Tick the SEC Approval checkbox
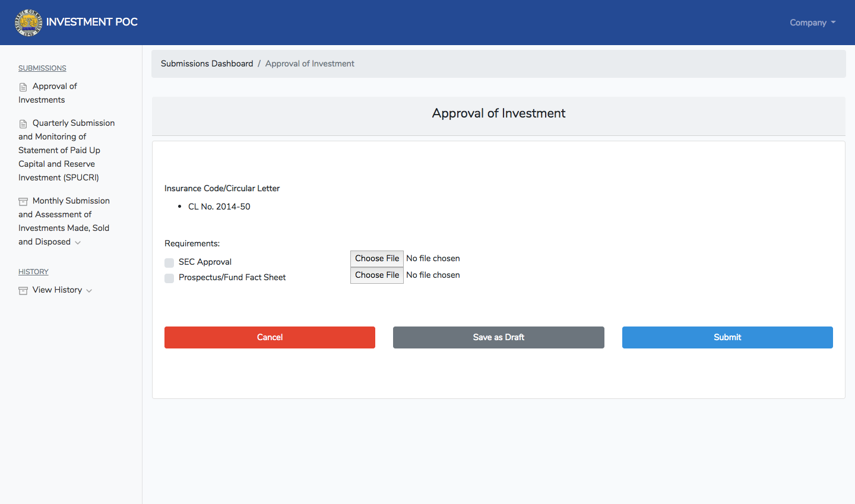The image size is (855, 504). pyautogui.click(x=169, y=263)
